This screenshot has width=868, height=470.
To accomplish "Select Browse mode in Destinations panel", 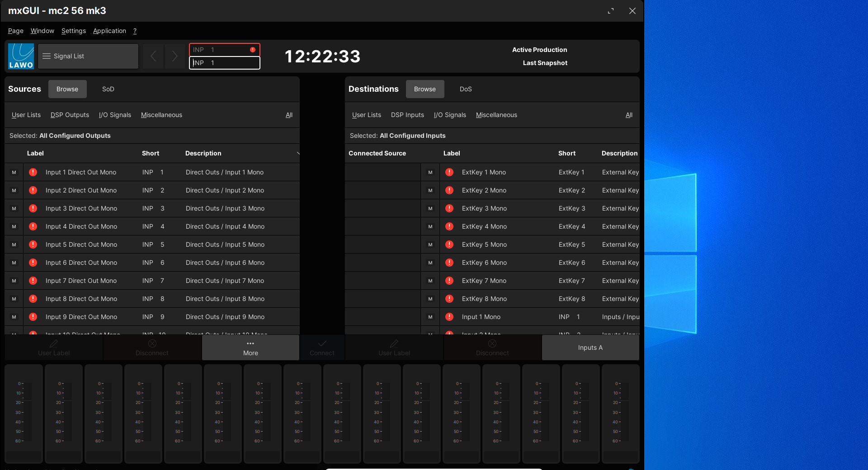I will 425,89.
